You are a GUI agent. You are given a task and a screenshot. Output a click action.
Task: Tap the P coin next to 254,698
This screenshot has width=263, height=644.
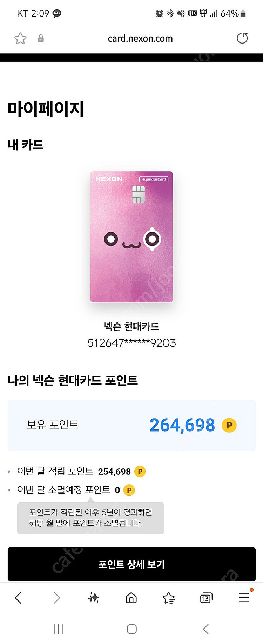coord(140,471)
